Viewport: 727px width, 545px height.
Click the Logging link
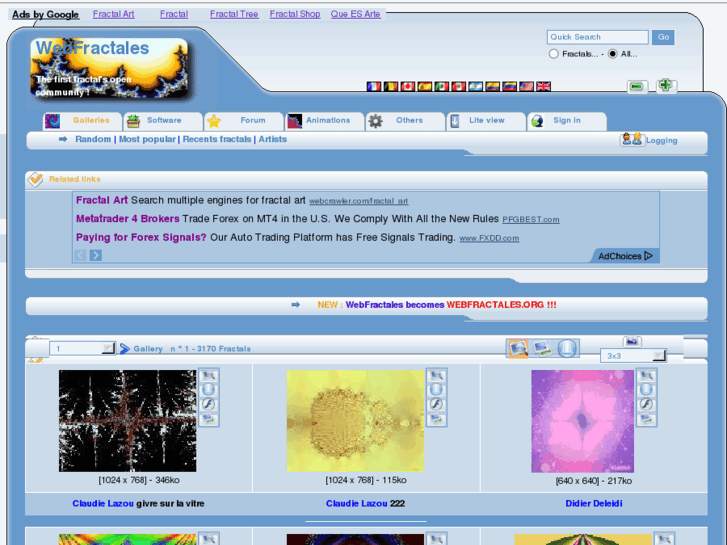tap(662, 141)
